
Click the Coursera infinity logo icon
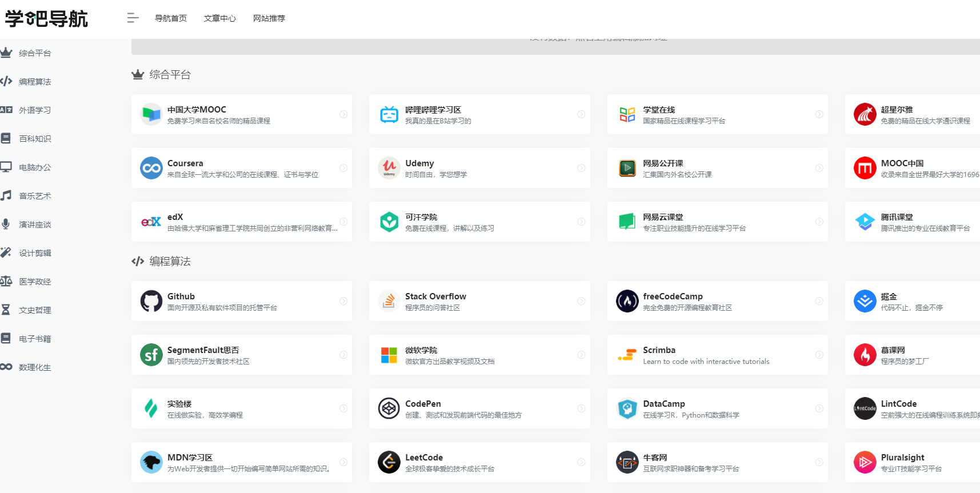(x=151, y=168)
